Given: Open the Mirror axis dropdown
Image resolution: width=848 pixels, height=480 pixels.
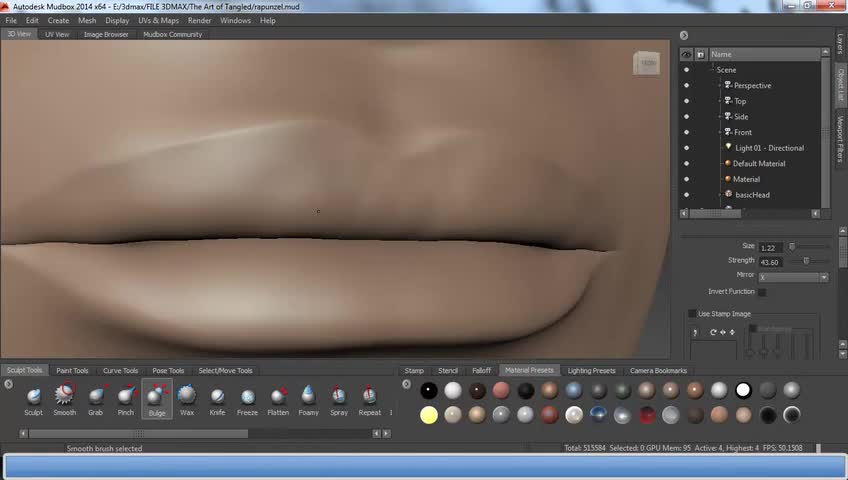Looking at the screenshot, I should 793,277.
